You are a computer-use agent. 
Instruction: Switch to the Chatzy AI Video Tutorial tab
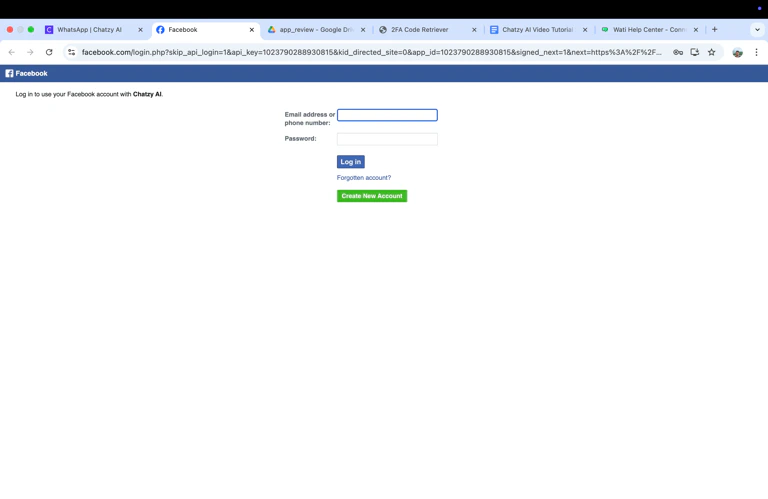coord(537,30)
